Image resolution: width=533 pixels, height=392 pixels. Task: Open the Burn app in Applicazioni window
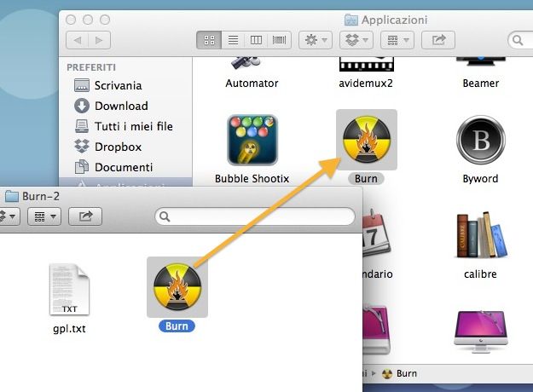367,140
